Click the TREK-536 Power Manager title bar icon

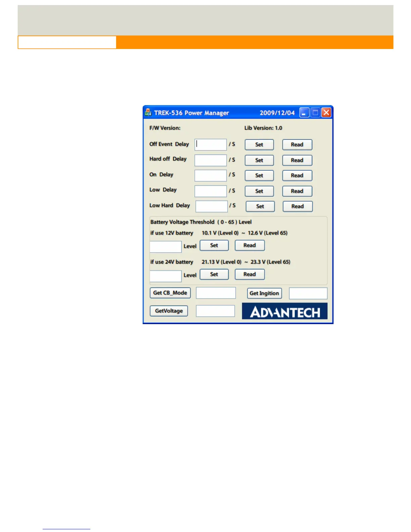coord(148,113)
